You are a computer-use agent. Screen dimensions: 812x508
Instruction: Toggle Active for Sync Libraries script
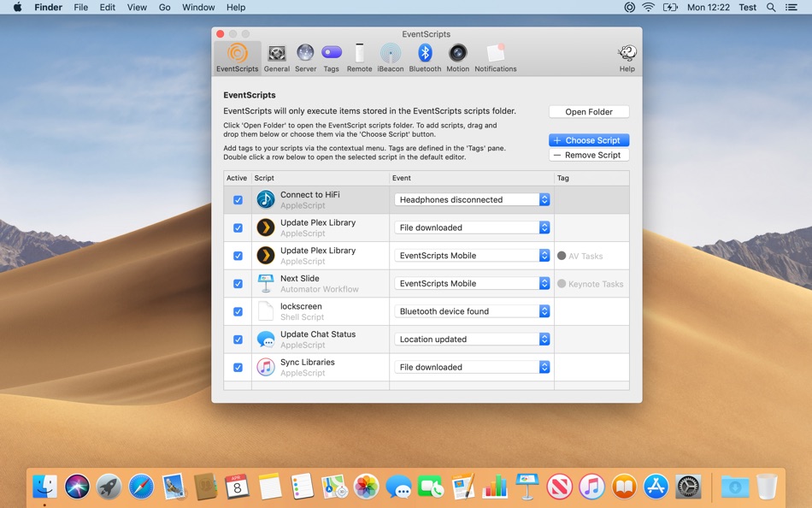(x=238, y=368)
